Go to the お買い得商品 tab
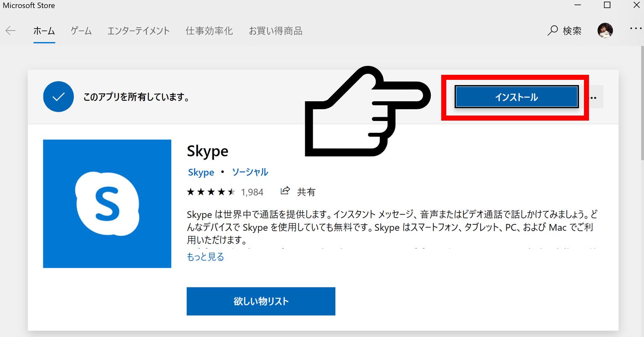Screen dimensions: 644x337 tap(275, 31)
